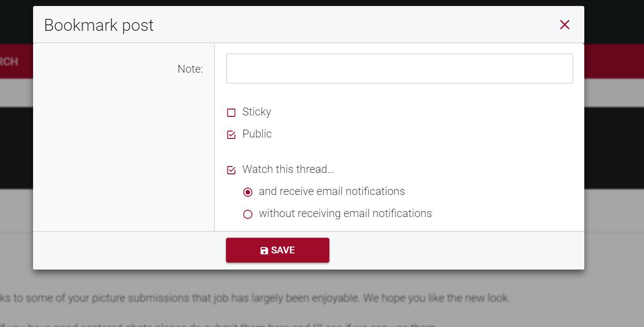This screenshot has height=327, width=644.
Task: Click the "Watch this thread…" label
Action: [288, 169]
